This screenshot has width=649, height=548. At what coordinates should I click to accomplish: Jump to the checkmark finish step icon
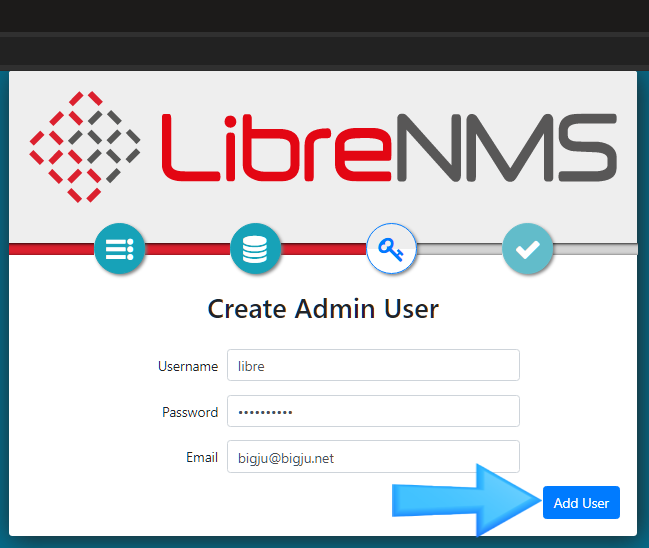point(527,248)
